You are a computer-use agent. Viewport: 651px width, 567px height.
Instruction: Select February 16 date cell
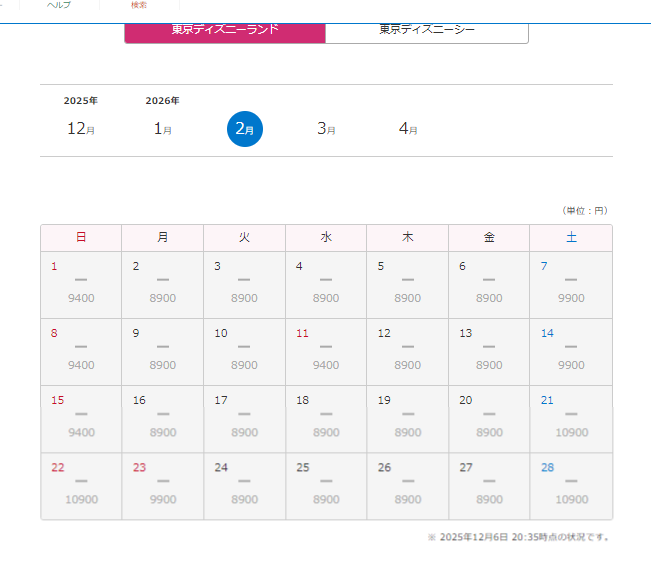tap(162, 419)
